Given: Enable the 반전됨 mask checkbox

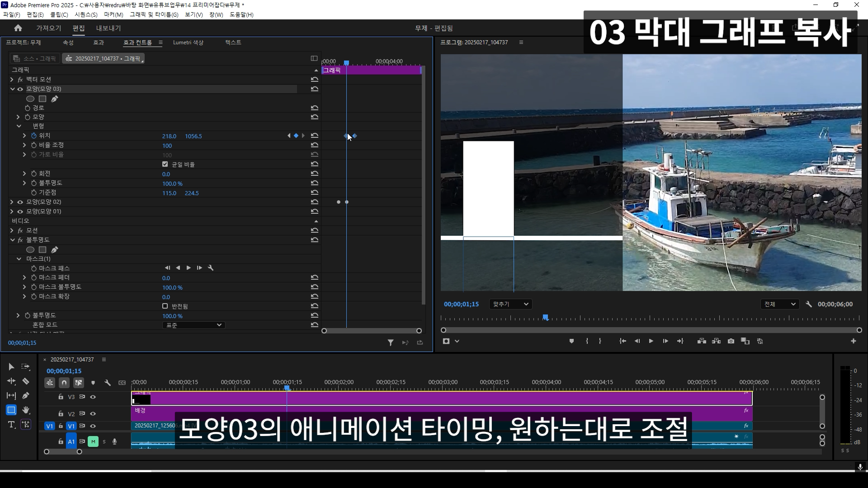Looking at the screenshot, I should click(x=165, y=306).
